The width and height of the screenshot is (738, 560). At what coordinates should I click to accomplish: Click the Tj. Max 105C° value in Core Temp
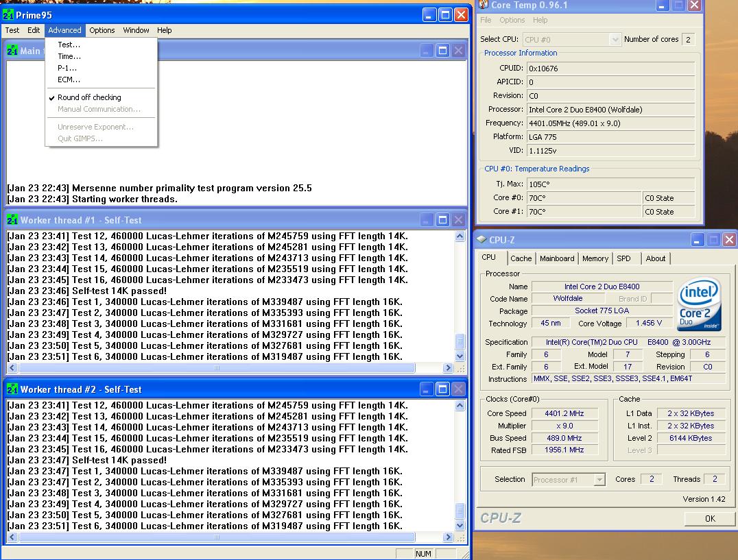pos(610,184)
